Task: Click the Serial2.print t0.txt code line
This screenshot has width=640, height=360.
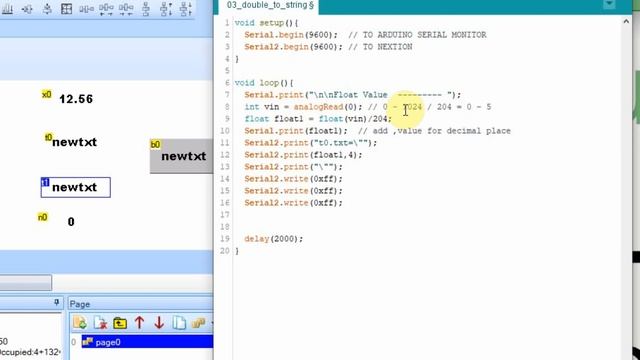Action: point(311,143)
